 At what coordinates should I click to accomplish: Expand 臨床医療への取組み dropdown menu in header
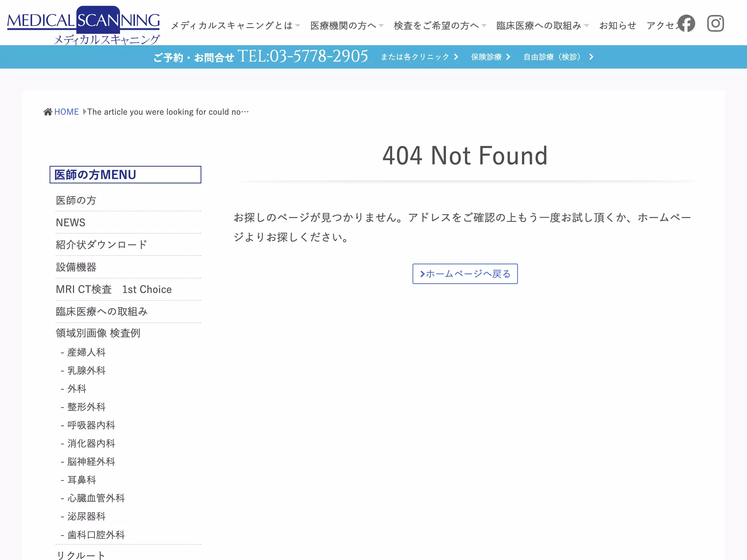542,26
